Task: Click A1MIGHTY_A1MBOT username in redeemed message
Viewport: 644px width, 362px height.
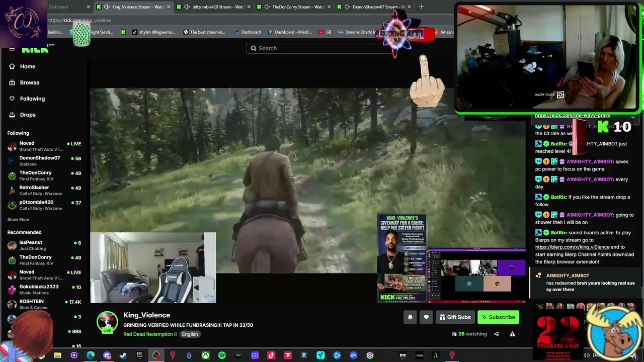Action: [568, 276]
